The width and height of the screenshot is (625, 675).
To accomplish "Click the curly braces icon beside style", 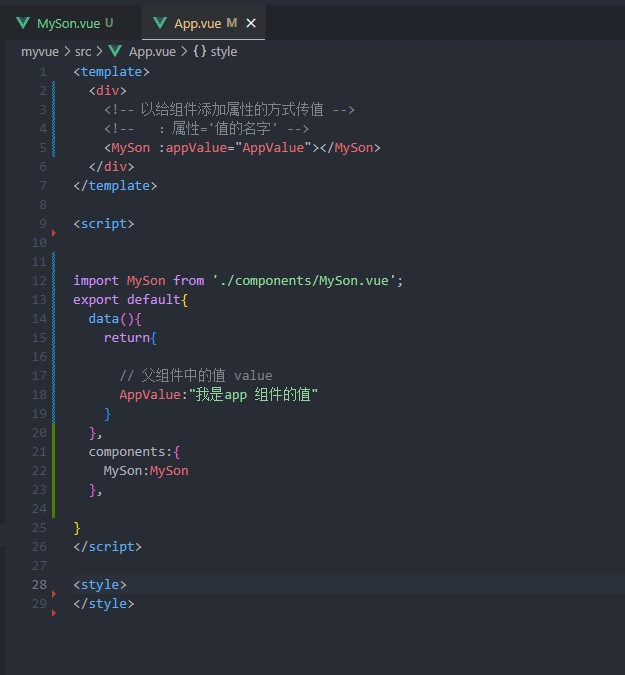I will (200, 51).
